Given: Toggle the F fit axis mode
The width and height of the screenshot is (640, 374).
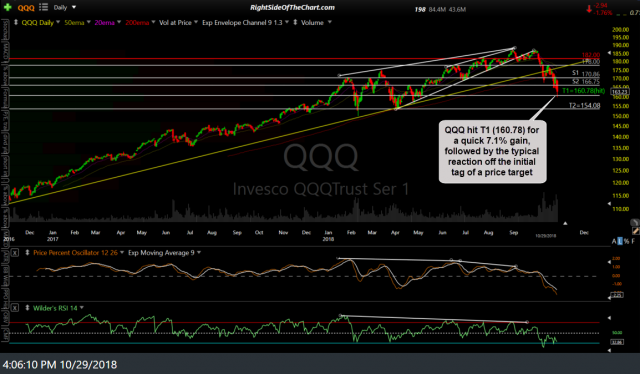Looking at the screenshot, I should (633, 241).
